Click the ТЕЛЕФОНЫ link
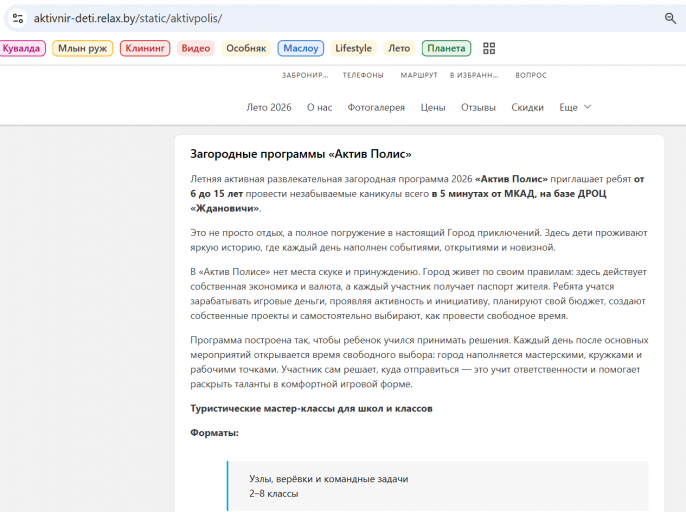Viewport: 686px width, 512px height. pyautogui.click(x=363, y=75)
